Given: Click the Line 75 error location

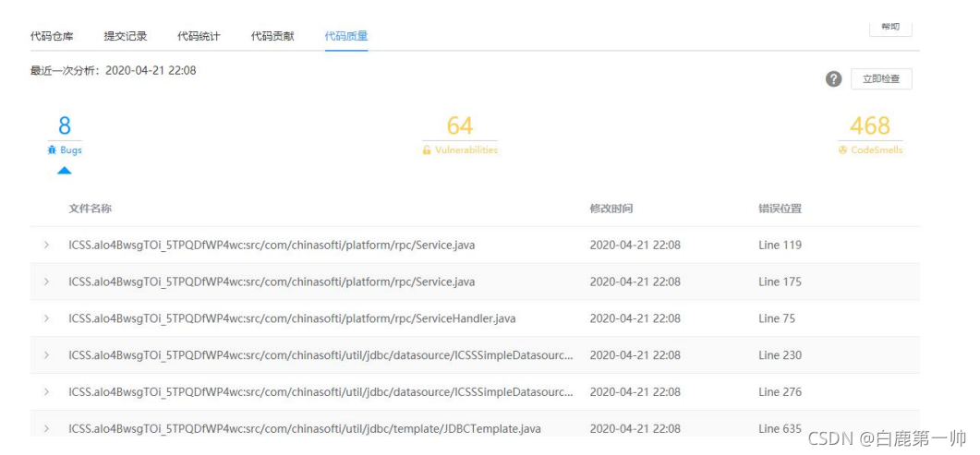Looking at the screenshot, I should (x=777, y=318).
